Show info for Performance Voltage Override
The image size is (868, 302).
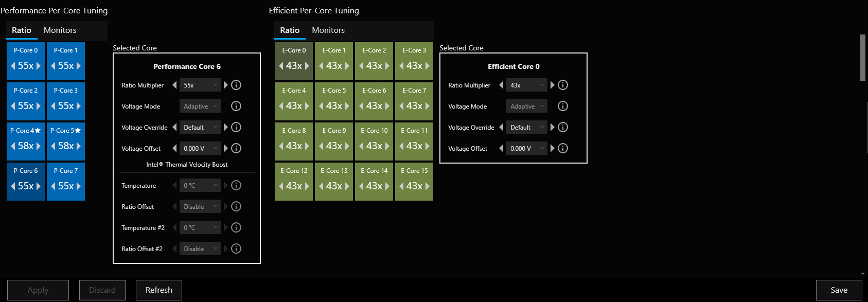click(x=236, y=127)
